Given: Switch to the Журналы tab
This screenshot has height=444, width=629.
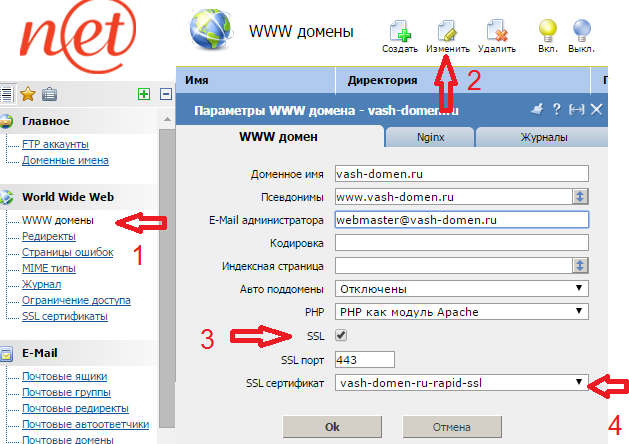Looking at the screenshot, I should [543, 138].
